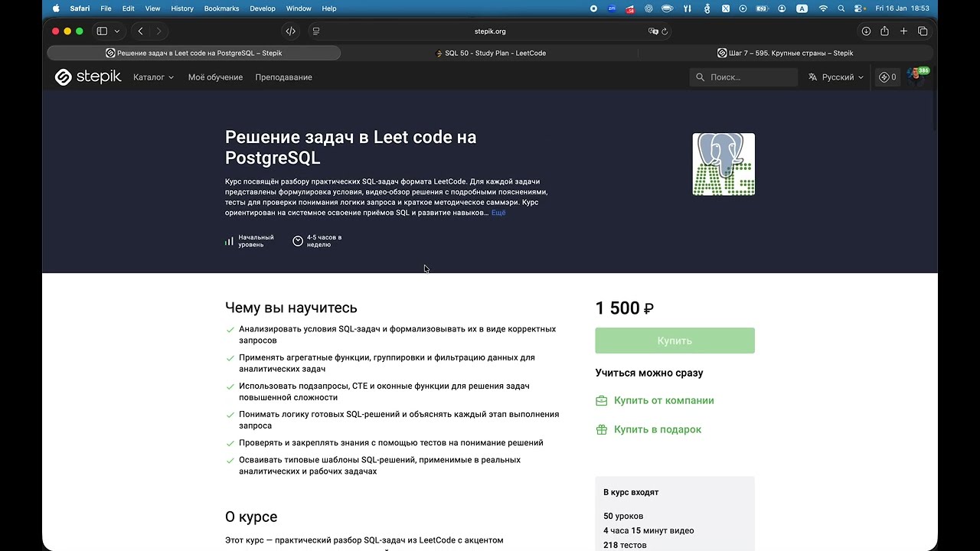The image size is (980, 551).
Task: Go forward with the Safari forward arrow
Action: [158, 31]
